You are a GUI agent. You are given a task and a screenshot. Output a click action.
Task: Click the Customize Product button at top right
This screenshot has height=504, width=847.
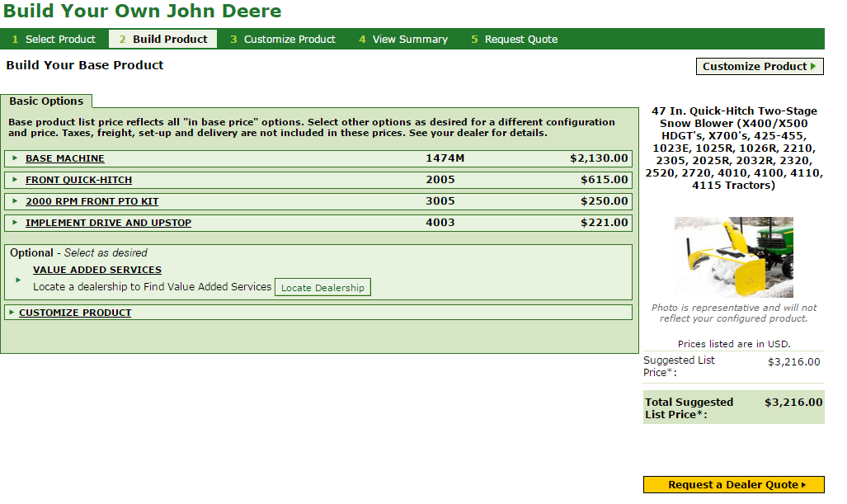[760, 67]
